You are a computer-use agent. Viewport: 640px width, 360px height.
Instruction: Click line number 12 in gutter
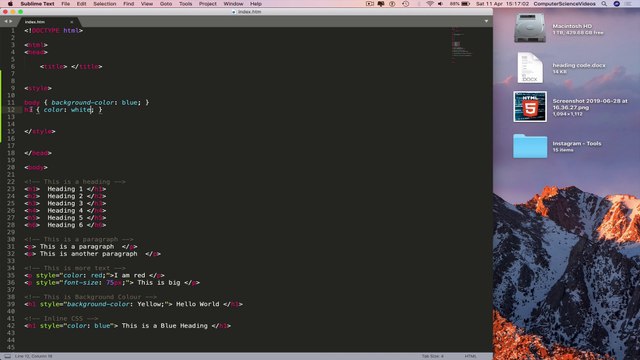click(11, 109)
